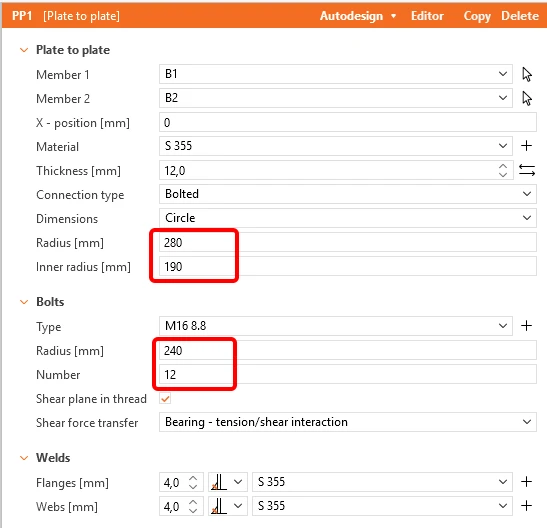Add web weld material with the plus icon
Screen dimensions: 547x528
pyautogui.click(x=526, y=506)
